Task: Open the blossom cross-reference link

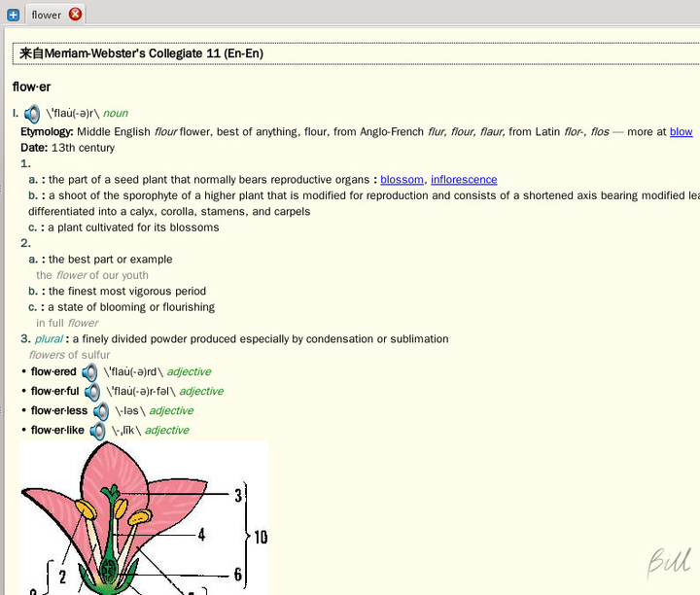Action: click(x=402, y=180)
